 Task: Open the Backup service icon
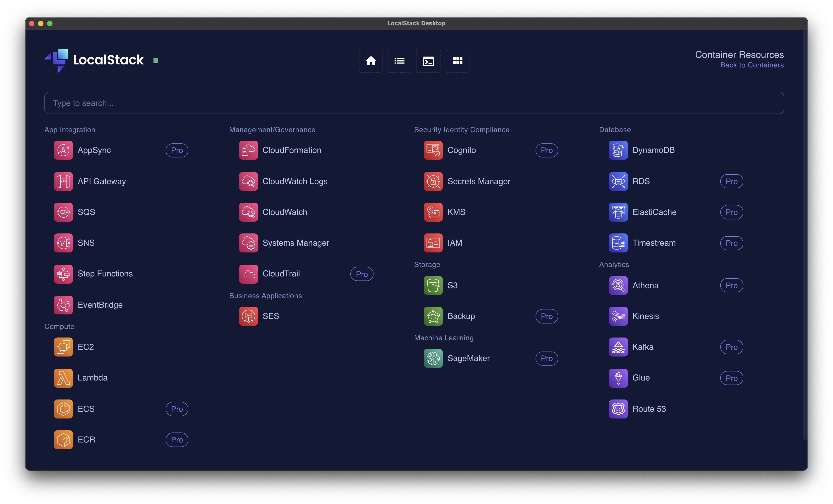(433, 316)
